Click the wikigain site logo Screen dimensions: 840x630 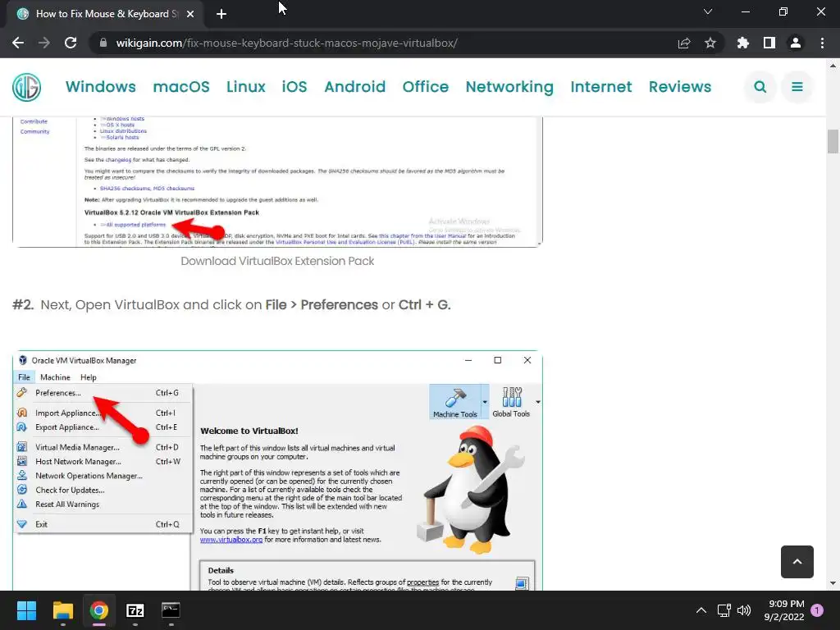[27, 87]
